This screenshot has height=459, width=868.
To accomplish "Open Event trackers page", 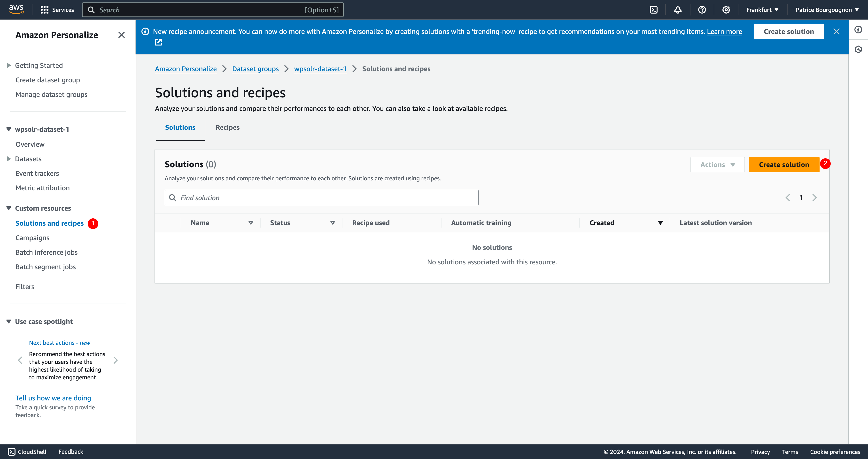I will pyautogui.click(x=37, y=173).
